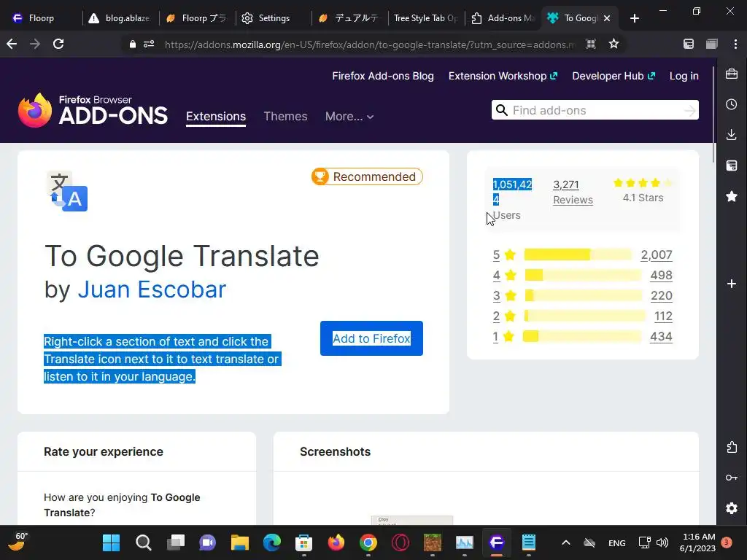Go back to the previous page
This screenshot has width=747, height=560.
pos(12,44)
